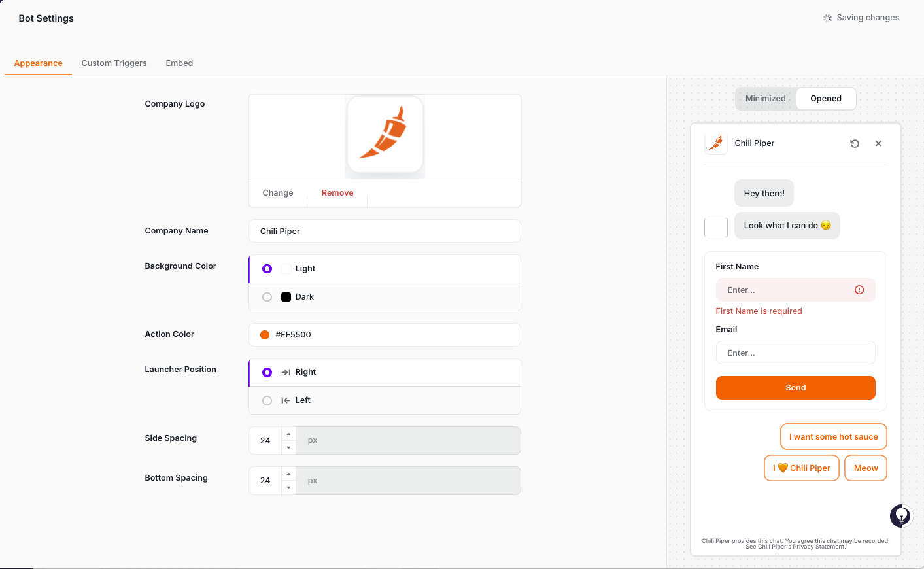Click the First Name input in preview
924x569 pixels.
[795, 290]
